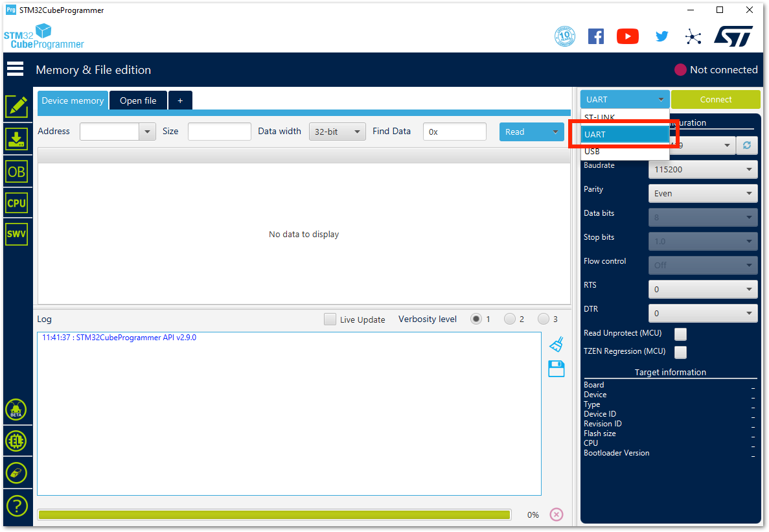Click the ST logo
The width and height of the screenshot is (769, 532).
coord(733,36)
